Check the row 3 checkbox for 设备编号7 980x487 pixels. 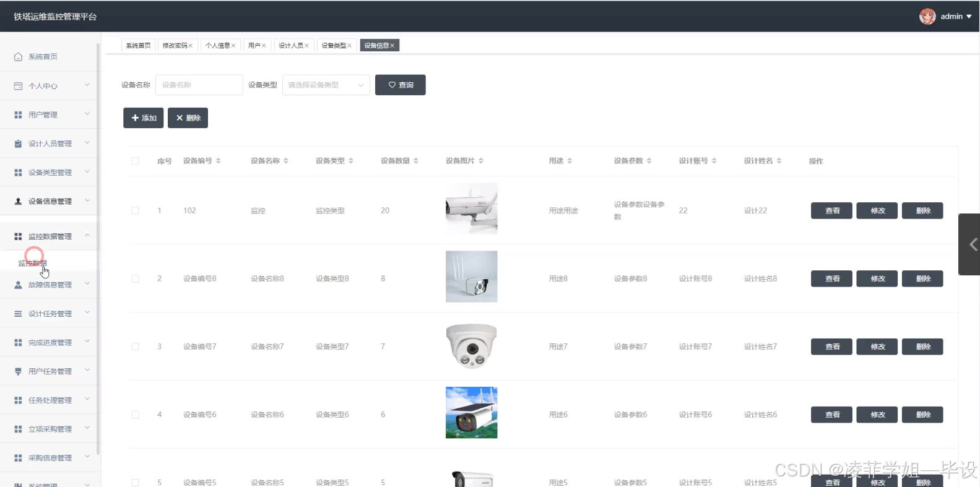click(x=135, y=347)
